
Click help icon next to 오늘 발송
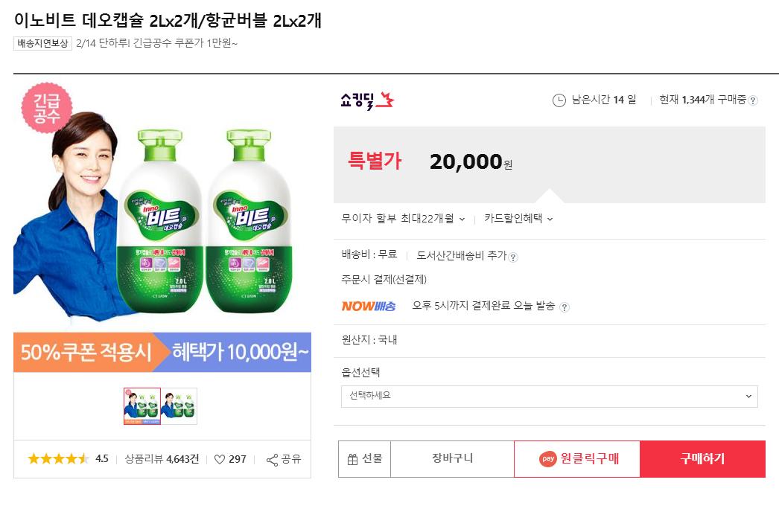tap(565, 307)
